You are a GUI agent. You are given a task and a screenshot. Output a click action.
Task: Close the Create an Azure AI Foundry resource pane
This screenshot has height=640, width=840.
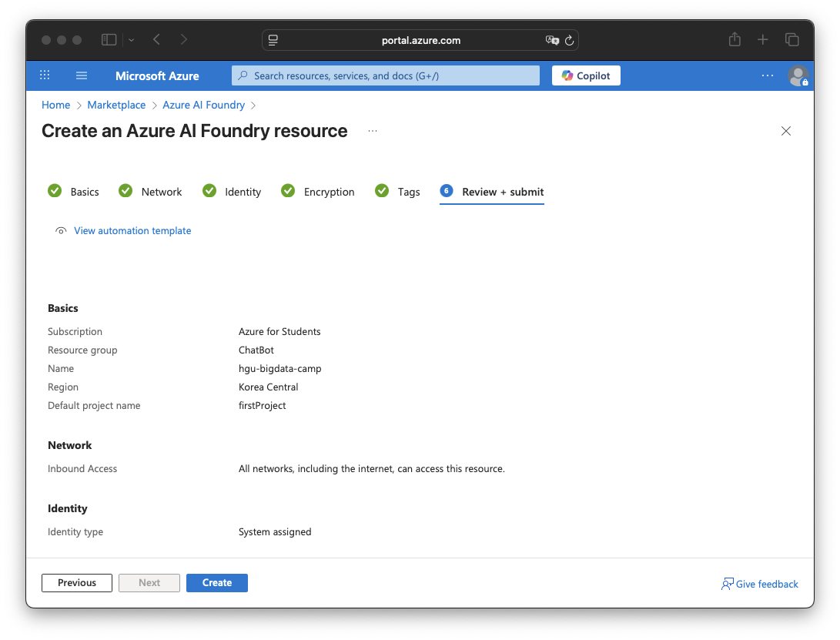coord(786,131)
